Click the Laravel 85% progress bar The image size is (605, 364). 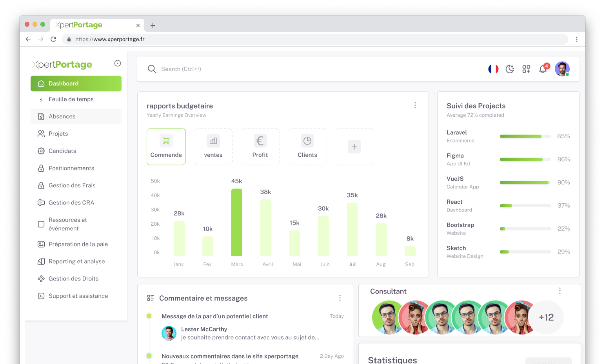click(525, 136)
